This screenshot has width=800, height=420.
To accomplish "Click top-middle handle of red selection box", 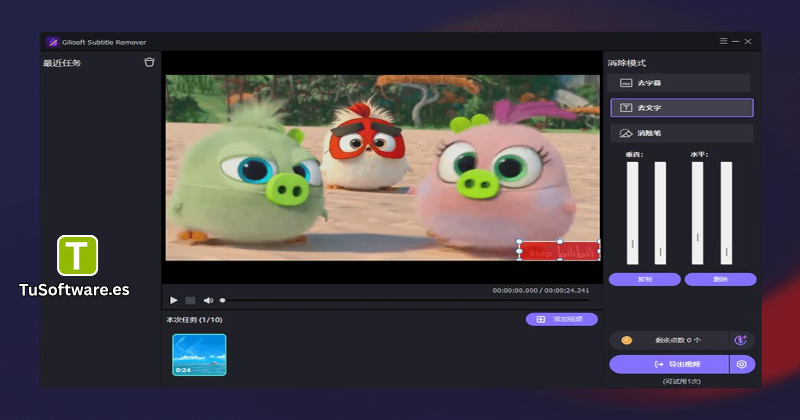I will [560, 241].
